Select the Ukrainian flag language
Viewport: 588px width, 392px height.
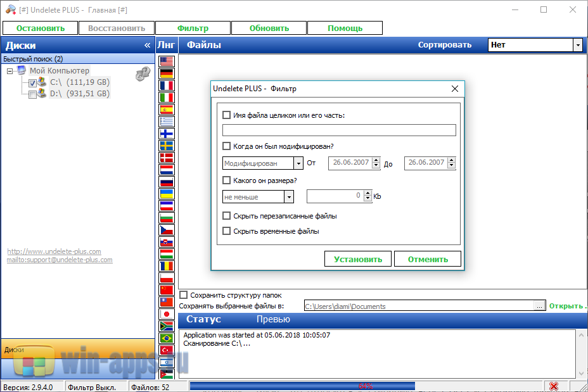[x=167, y=193]
